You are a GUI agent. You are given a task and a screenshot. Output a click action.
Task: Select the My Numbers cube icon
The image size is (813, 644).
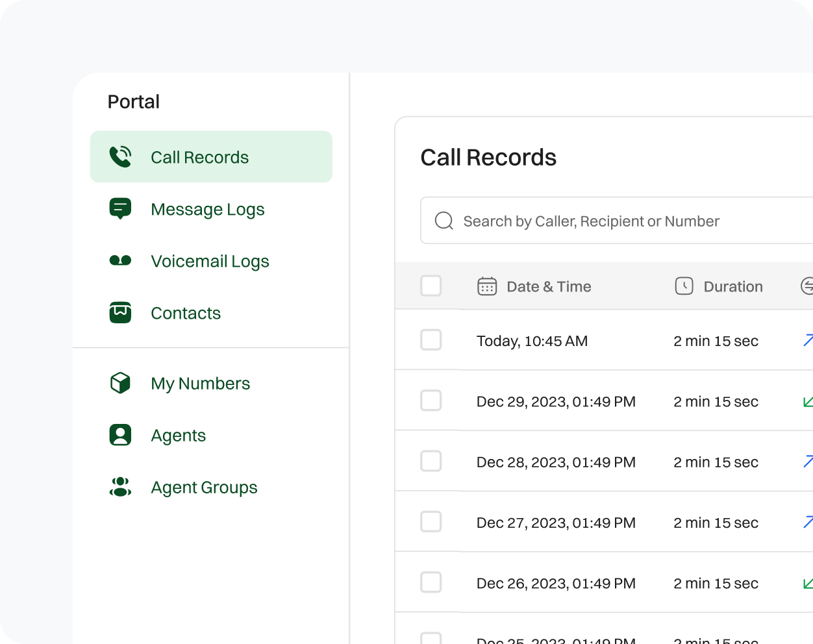[x=120, y=383]
